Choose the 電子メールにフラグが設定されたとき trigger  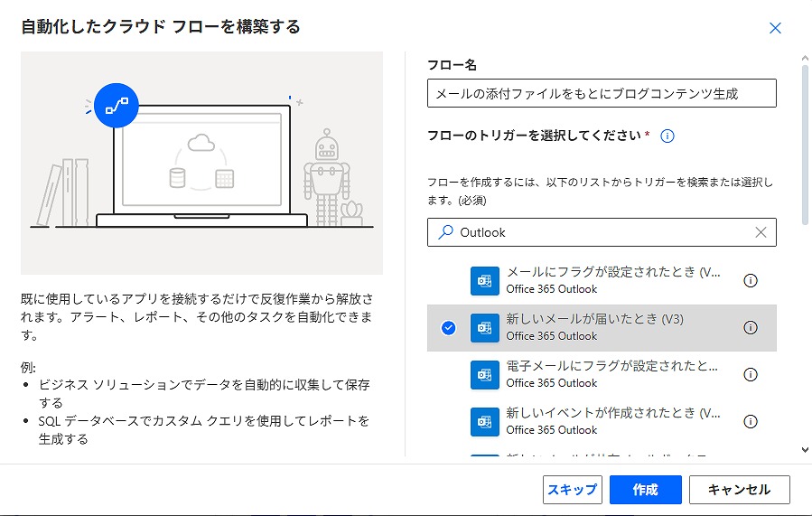click(x=612, y=375)
